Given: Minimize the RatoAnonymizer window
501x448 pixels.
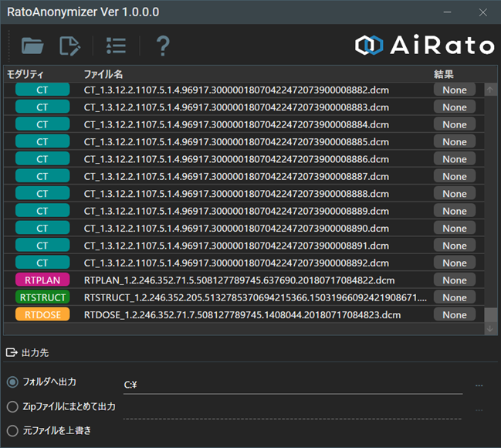Looking at the screenshot, I should [447, 12].
